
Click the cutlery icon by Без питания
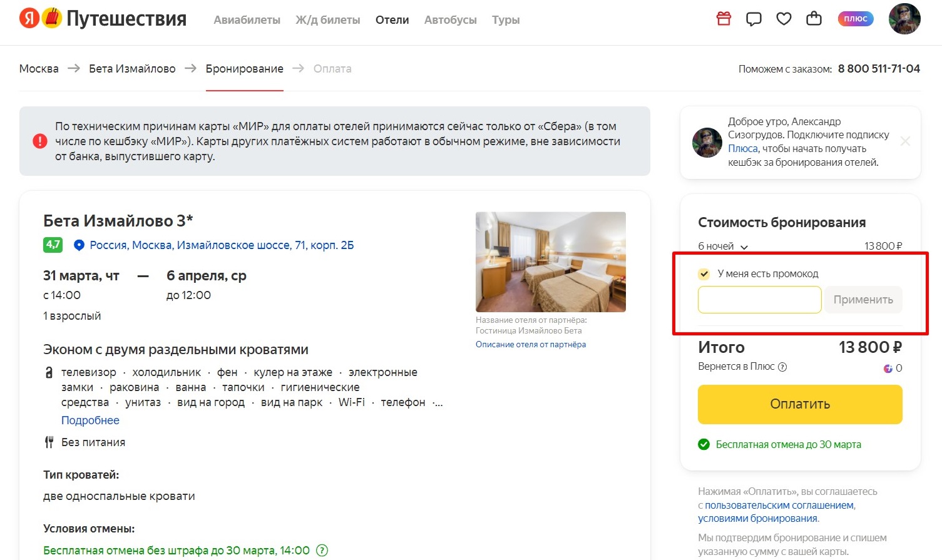(x=49, y=442)
